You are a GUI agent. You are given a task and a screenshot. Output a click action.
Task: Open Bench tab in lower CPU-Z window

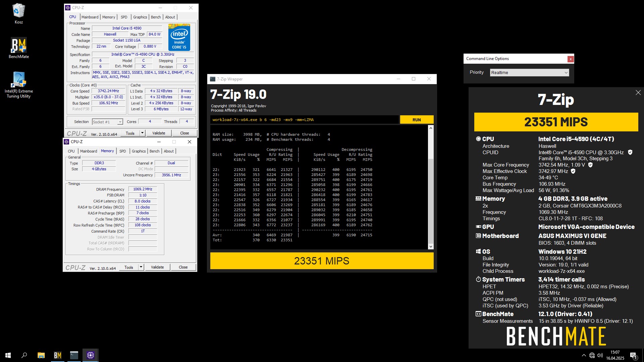pos(154,151)
